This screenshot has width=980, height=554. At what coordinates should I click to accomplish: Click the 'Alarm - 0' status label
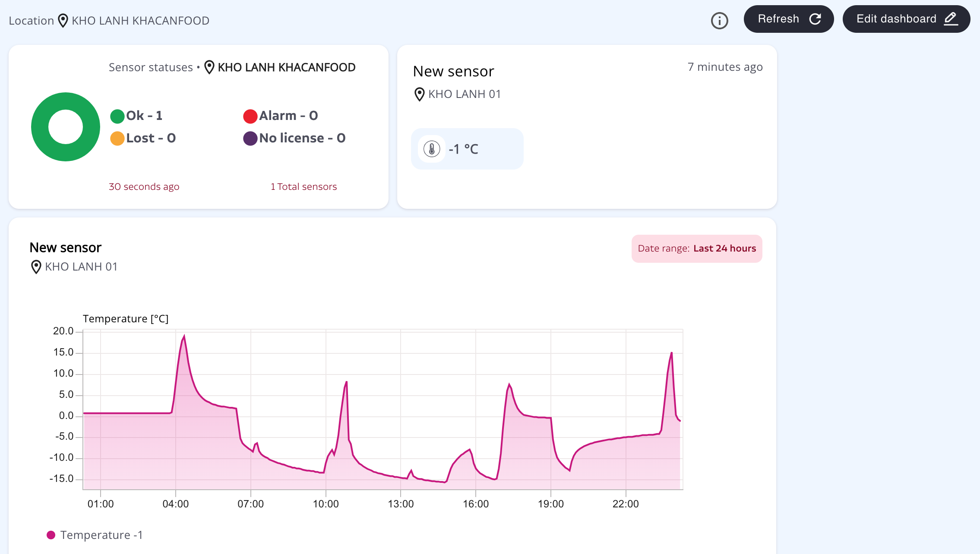(x=288, y=116)
